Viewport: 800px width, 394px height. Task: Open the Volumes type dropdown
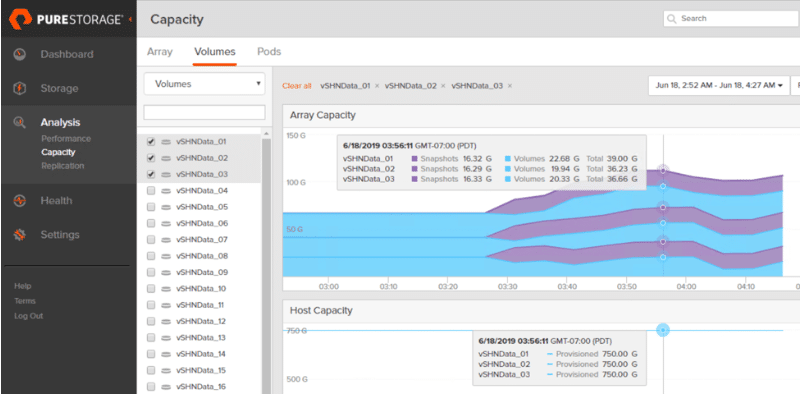coord(205,84)
